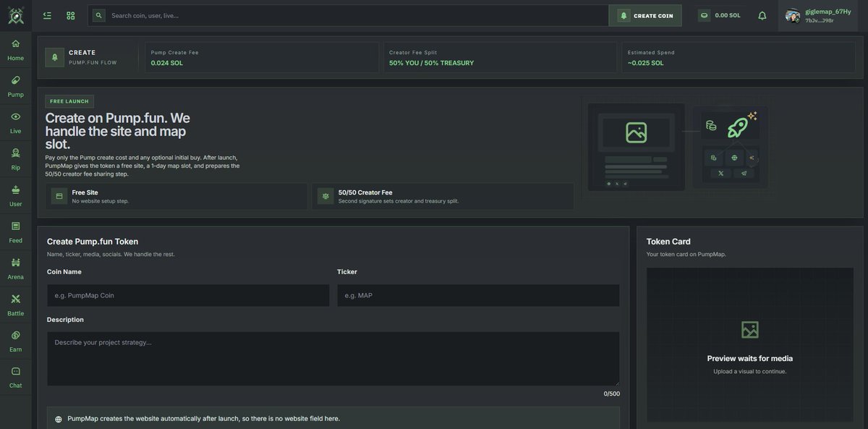Click the rocket icon beside Create Pump.fun Flow
Viewport: 868px width, 429px height.
coord(54,57)
